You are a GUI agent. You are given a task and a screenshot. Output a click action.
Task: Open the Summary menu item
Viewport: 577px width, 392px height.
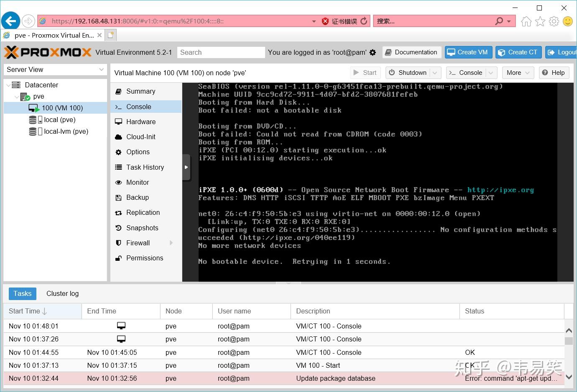tap(146, 91)
